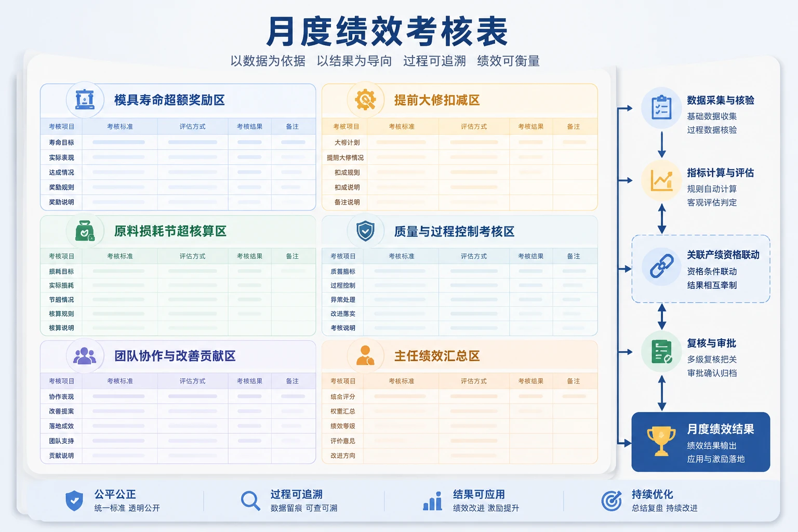Click the 奖励规则 row label

(x=61, y=187)
